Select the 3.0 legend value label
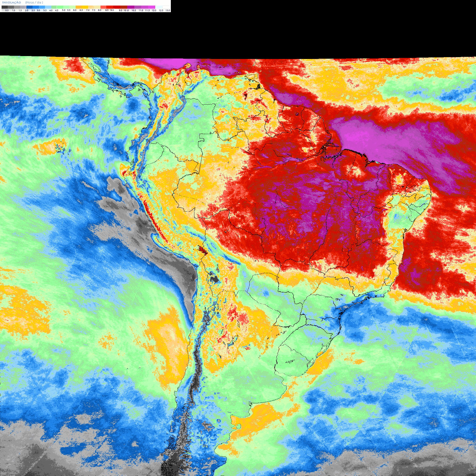Viewport: 476px width, 476px height. click(x=38, y=10)
